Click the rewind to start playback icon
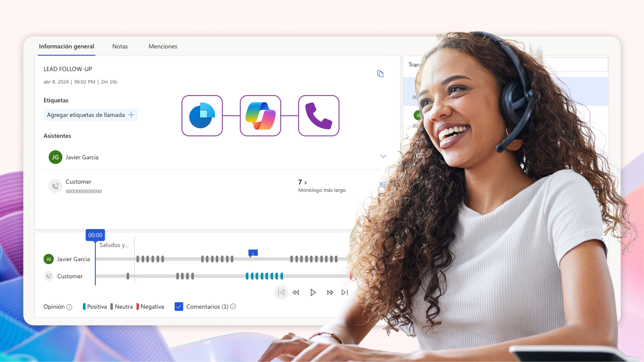 (281, 292)
